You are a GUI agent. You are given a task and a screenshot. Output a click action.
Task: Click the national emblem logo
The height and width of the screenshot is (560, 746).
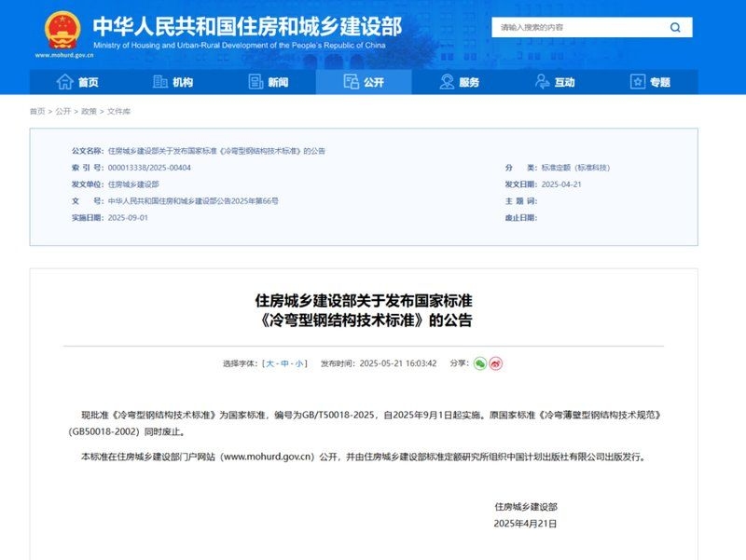pos(62,31)
